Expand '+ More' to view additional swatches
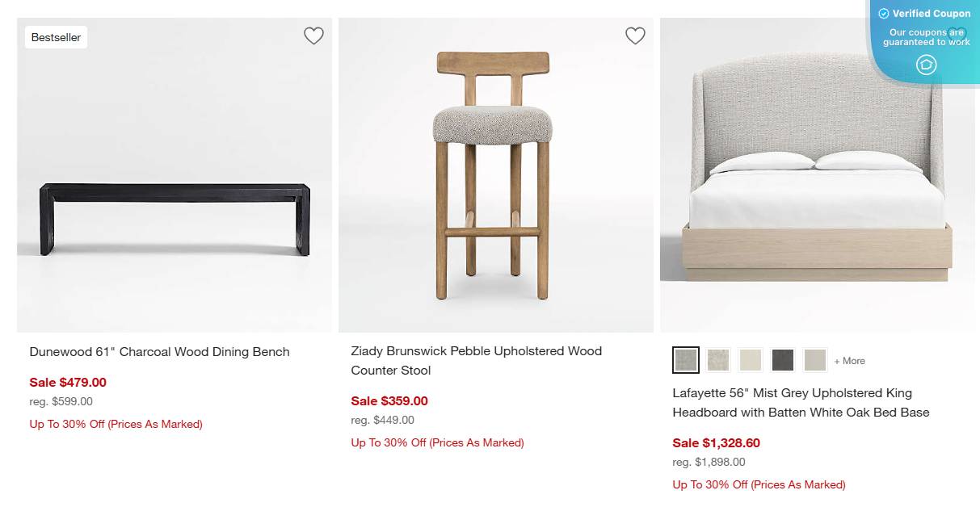Viewport: 980px width, 507px height. point(849,360)
